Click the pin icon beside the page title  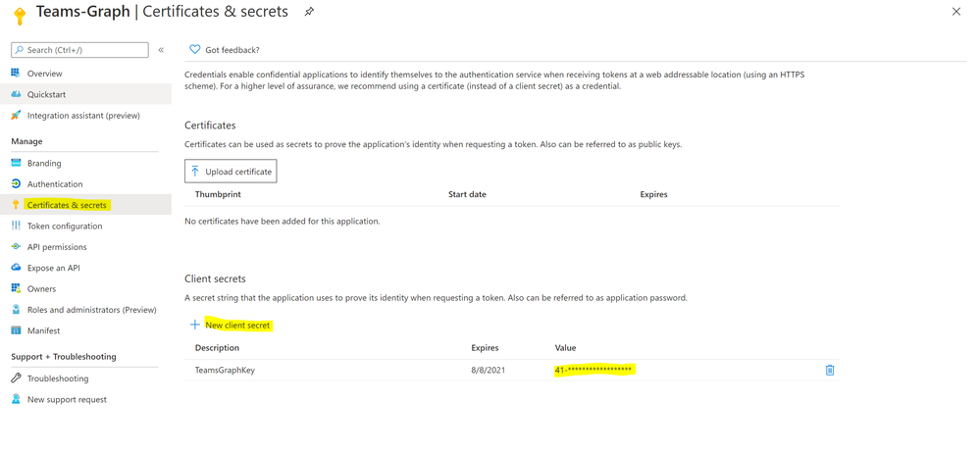tap(309, 12)
